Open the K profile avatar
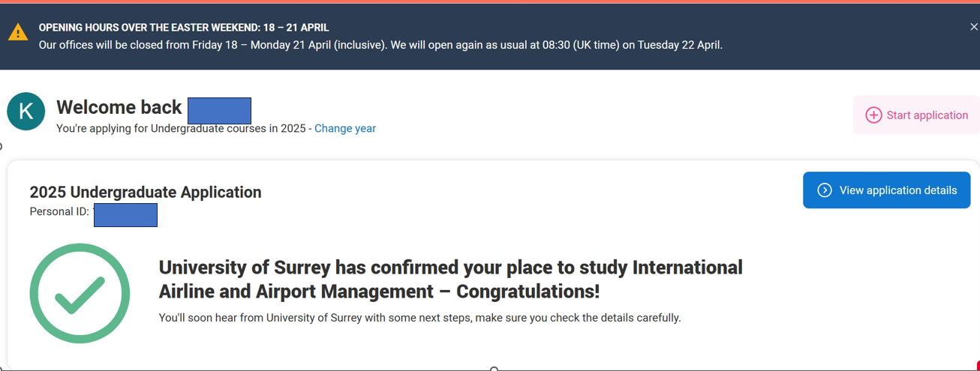Image resolution: width=980 pixels, height=371 pixels. coord(26,111)
